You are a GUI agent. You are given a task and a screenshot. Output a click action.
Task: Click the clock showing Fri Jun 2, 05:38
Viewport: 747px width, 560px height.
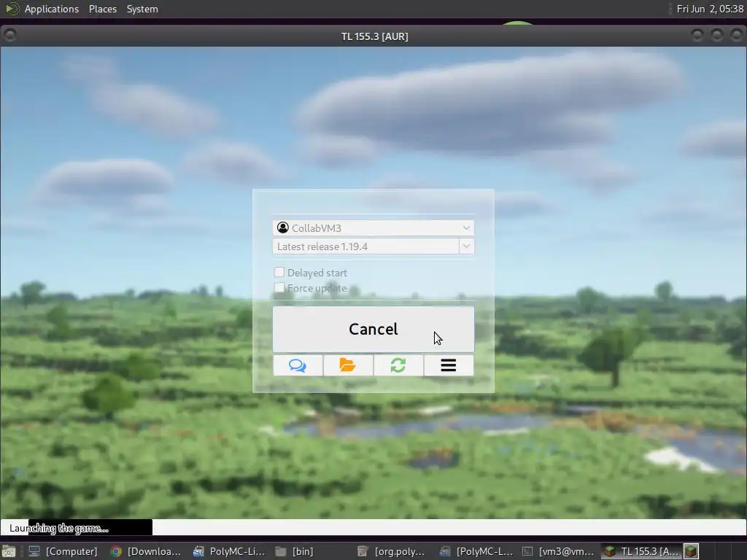coord(710,9)
